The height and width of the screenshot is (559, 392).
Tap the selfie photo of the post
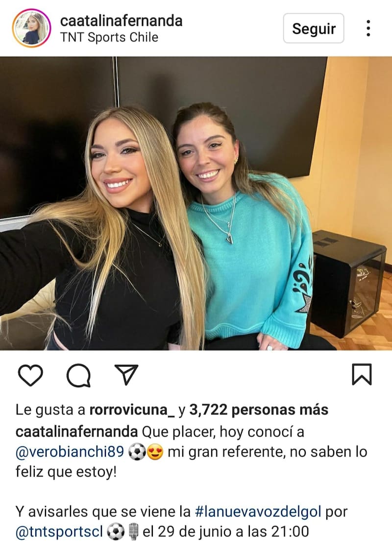click(x=196, y=203)
